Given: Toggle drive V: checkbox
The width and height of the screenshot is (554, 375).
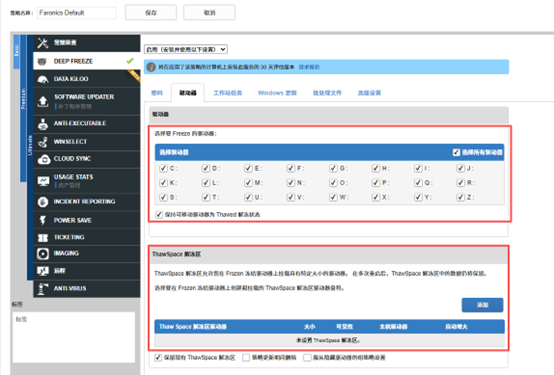Looking at the screenshot, I should click(x=290, y=197).
